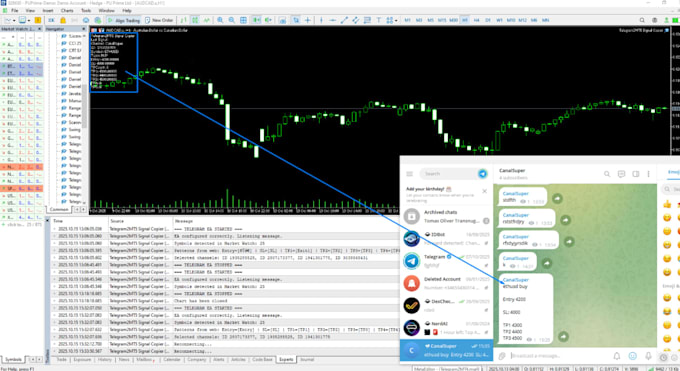Open Telegram hamburger menu
Viewport: 680px width, 371px height.
point(409,174)
